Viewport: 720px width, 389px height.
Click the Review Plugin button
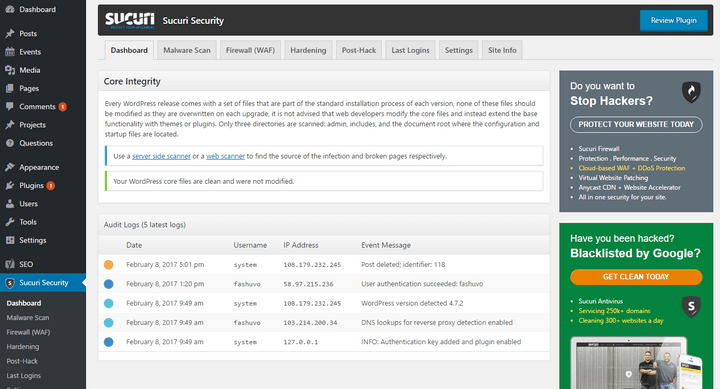tap(674, 20)
